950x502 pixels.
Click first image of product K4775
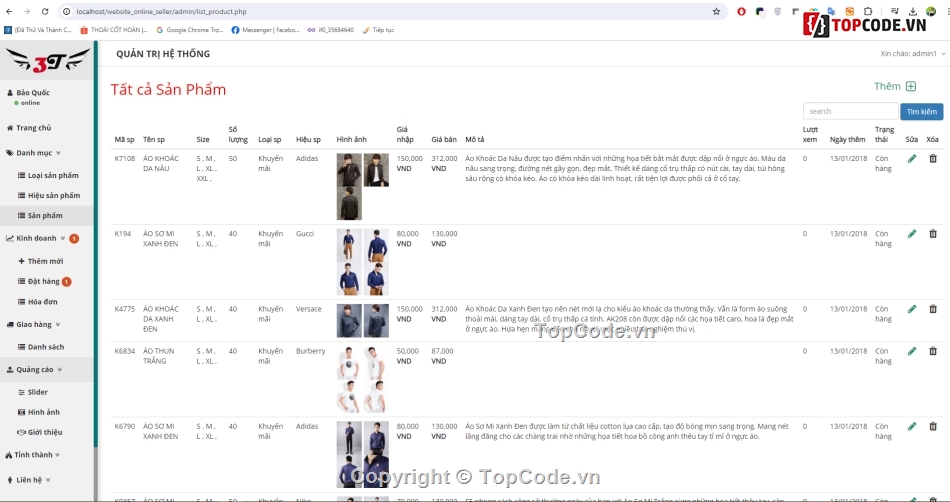349,320
